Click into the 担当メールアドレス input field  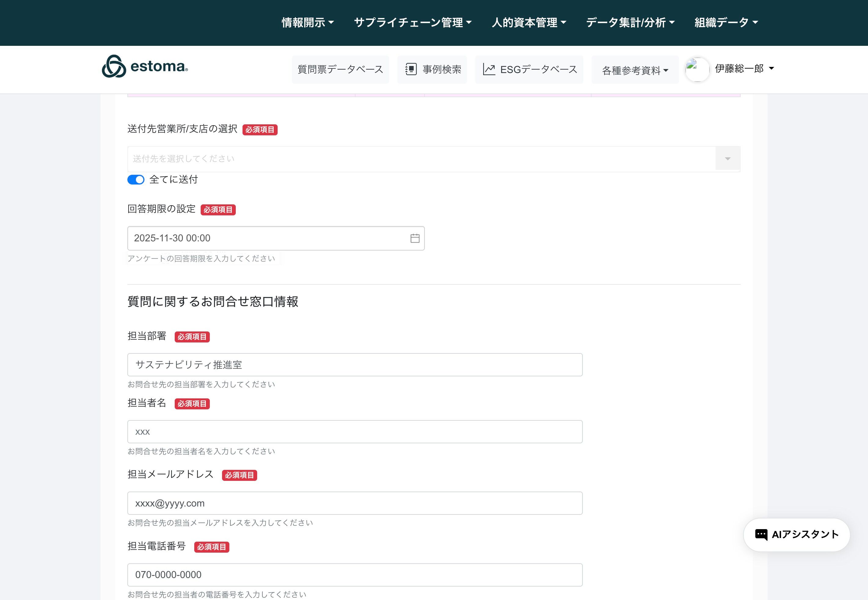tap(354, 503)
